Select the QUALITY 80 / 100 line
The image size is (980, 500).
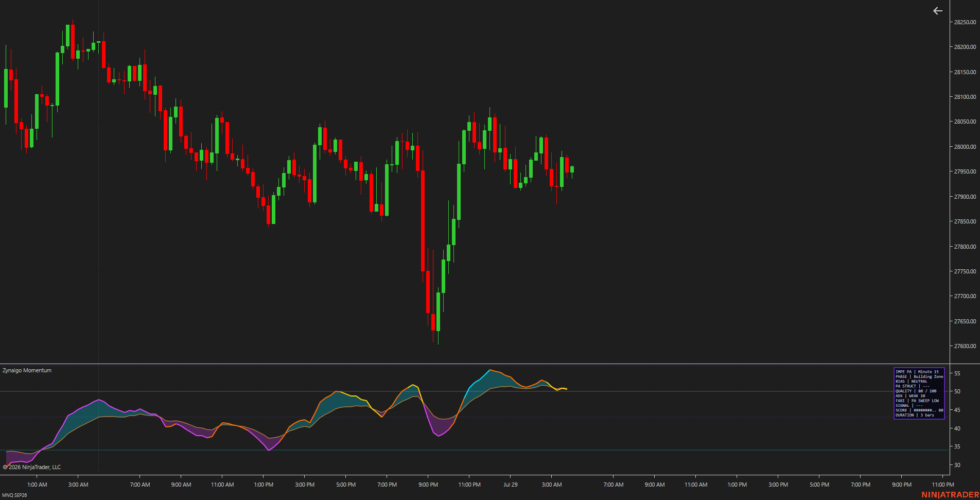click(x=916, y=391)
